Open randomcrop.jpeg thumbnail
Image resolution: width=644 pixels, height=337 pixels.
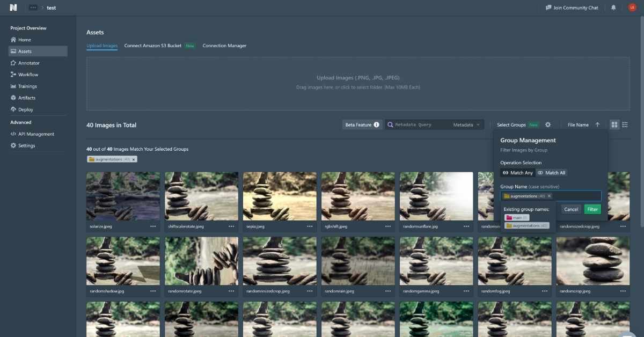(x=593, y=261)
